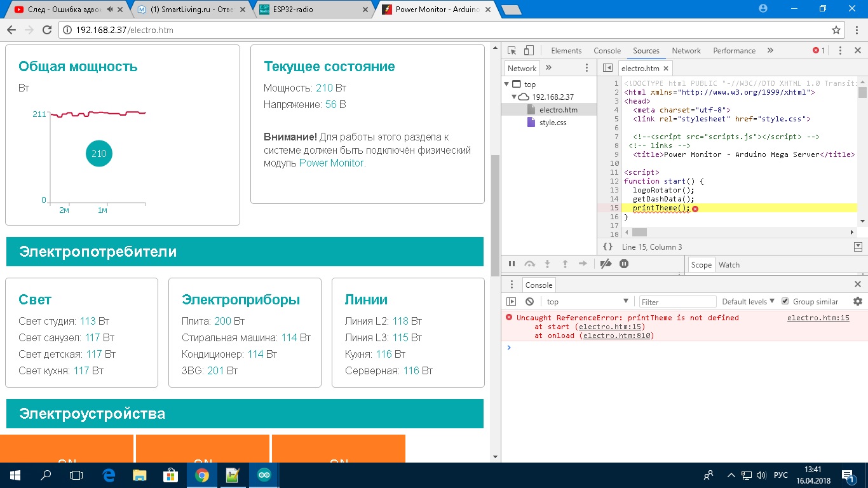
Task: Toggle the Group similar checkbox
Action: [785, 301]
